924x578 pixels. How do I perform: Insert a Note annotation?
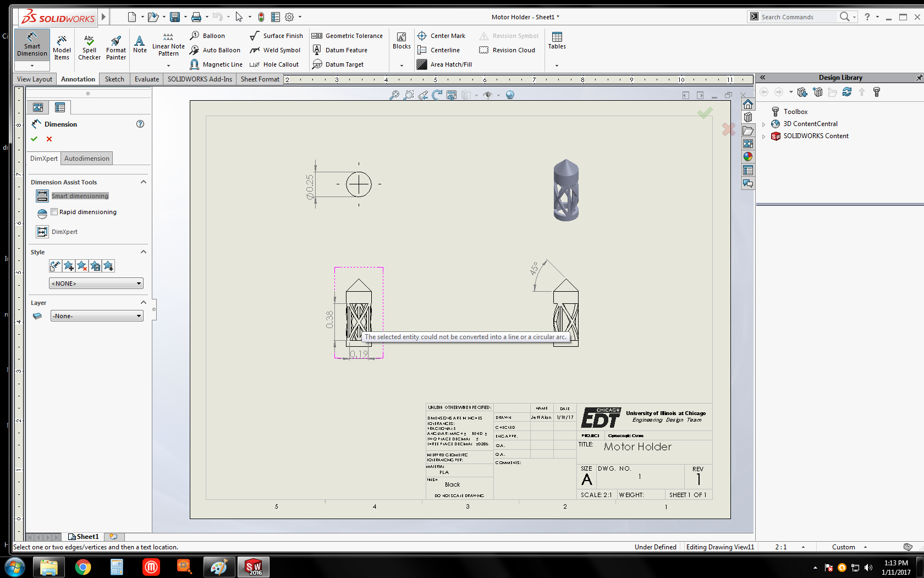tap(139, 47)
